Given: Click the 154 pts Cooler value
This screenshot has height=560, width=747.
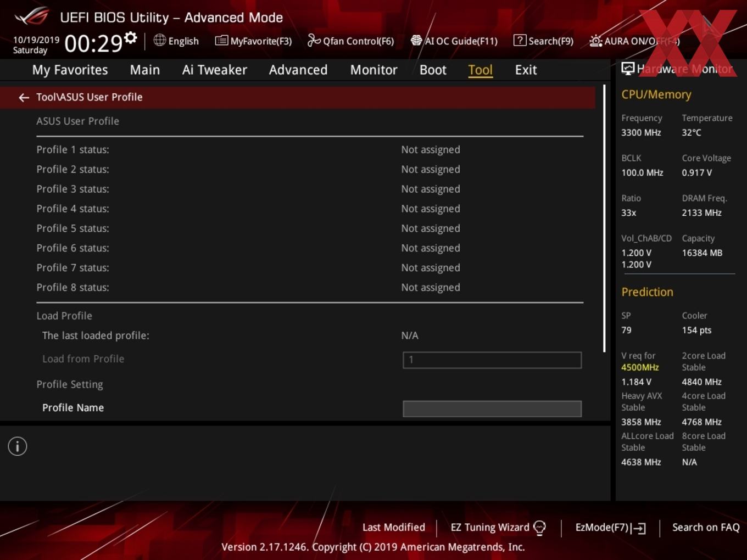Looking at the screenshot, I should pos(696,330).
